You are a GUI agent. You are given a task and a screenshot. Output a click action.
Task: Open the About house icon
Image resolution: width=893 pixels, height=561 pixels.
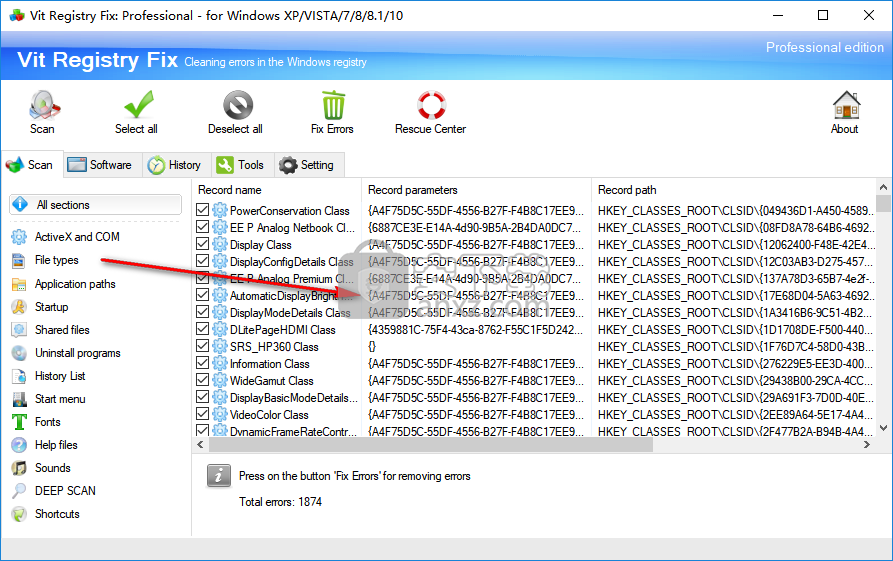[846, 105]
